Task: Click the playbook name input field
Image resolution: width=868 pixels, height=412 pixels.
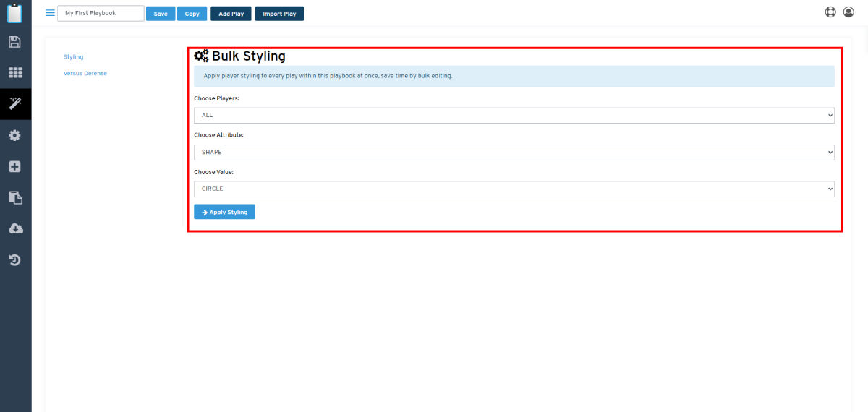Action: point(100,13)
